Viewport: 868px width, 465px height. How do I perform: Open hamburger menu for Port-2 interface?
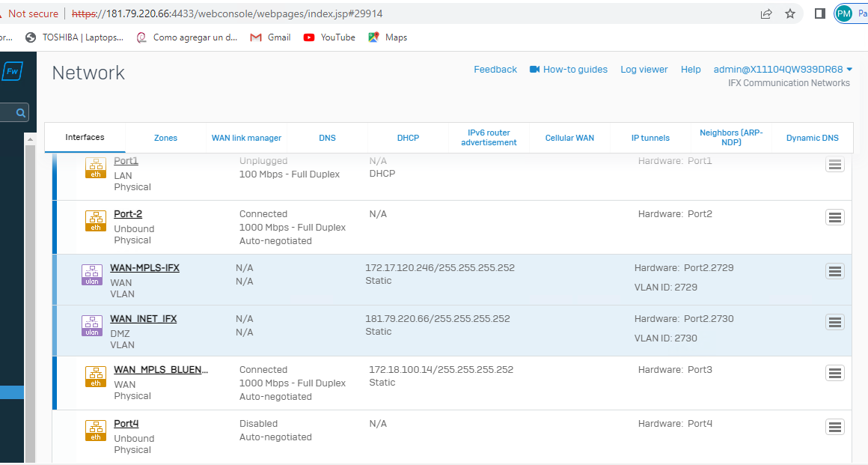pyautogui.click(x=834, y=217)
